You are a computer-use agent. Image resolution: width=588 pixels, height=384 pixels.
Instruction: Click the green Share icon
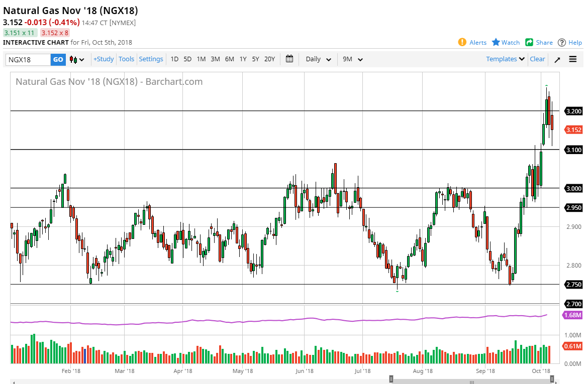[x=529, y=42]
